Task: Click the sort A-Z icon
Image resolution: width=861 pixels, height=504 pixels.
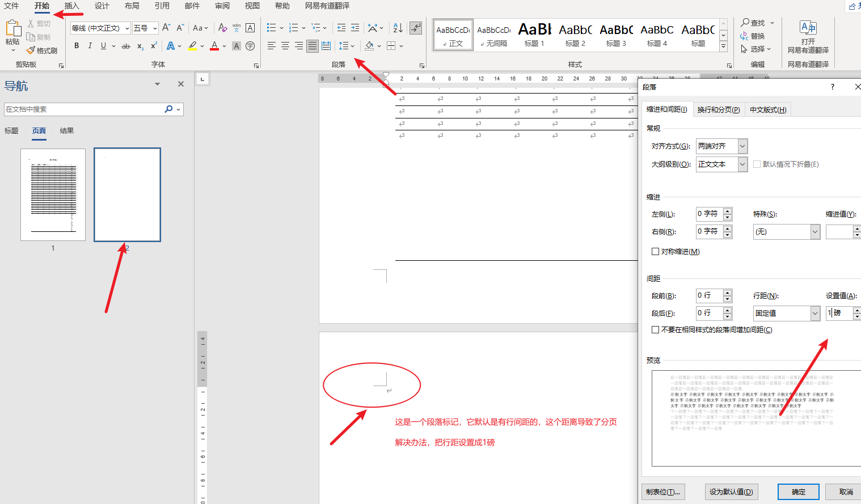Action: tap(398, 27)
